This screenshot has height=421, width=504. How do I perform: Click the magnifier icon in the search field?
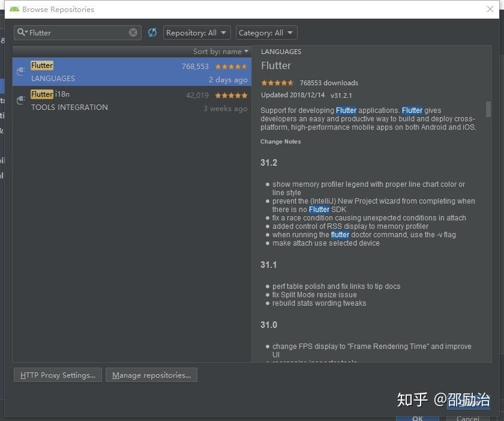tap(22, 32)
